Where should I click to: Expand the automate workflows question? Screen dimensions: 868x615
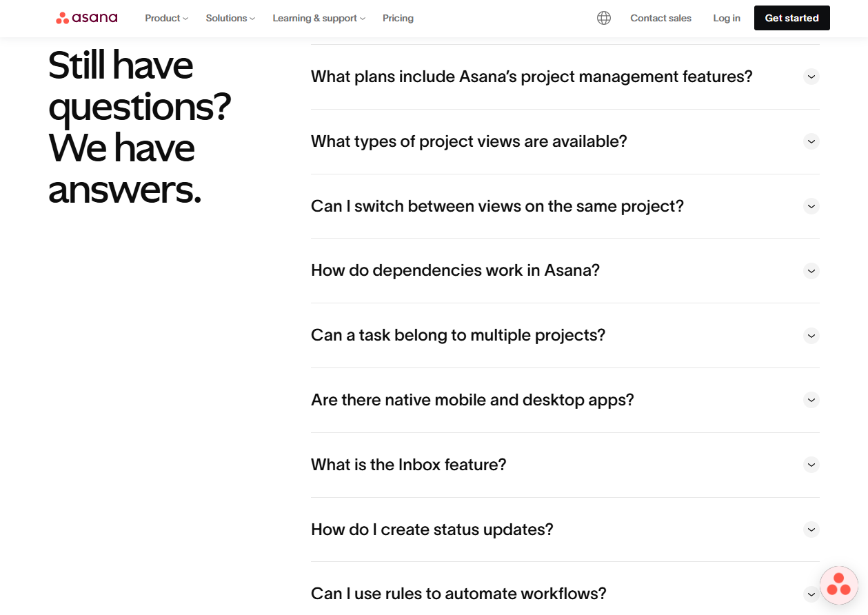coord(811,594)
